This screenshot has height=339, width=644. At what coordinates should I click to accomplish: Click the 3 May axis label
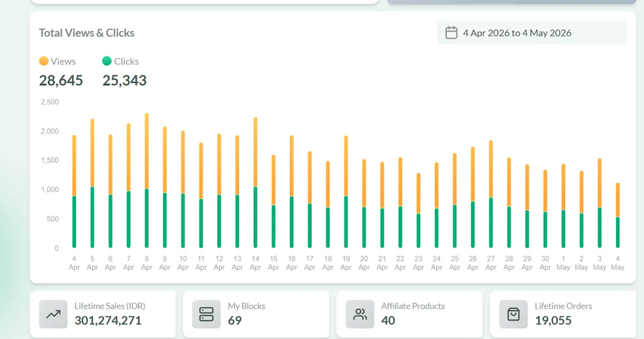click(599, 263)
